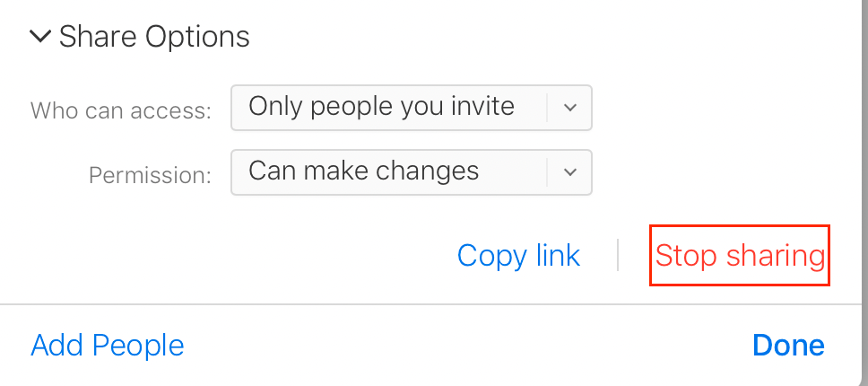This screenshot has width=868, height=386.
Task: Open the Permission dropdown arrow
Action: coord(569,171)
